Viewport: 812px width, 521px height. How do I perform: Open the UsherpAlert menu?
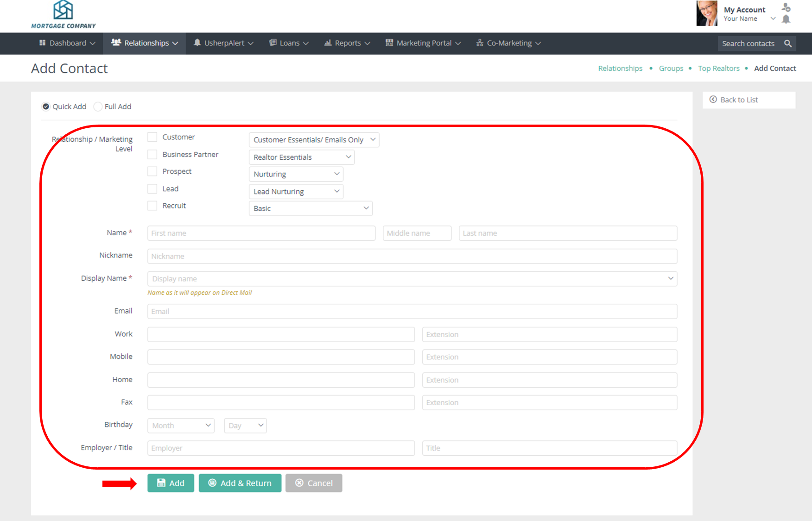click(x=223, y=43)
